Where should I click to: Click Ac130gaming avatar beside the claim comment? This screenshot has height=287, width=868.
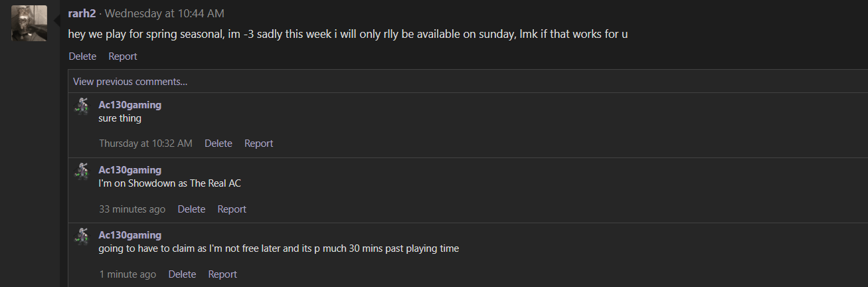point(82,237)
